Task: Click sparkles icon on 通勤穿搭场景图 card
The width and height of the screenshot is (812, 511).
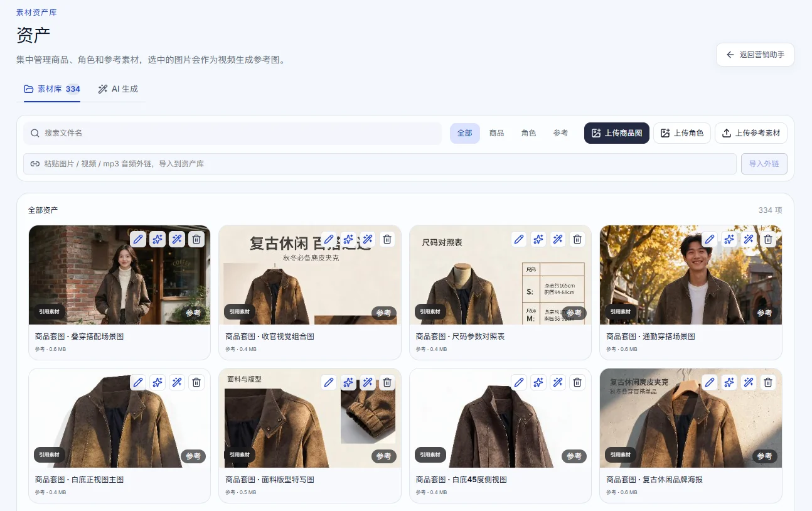Action: pos(729,239)
